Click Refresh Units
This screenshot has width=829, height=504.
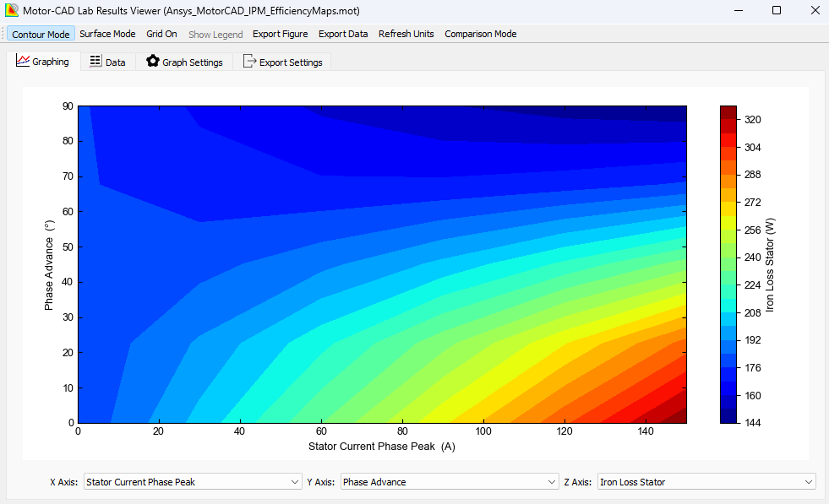tap(406, 34)
